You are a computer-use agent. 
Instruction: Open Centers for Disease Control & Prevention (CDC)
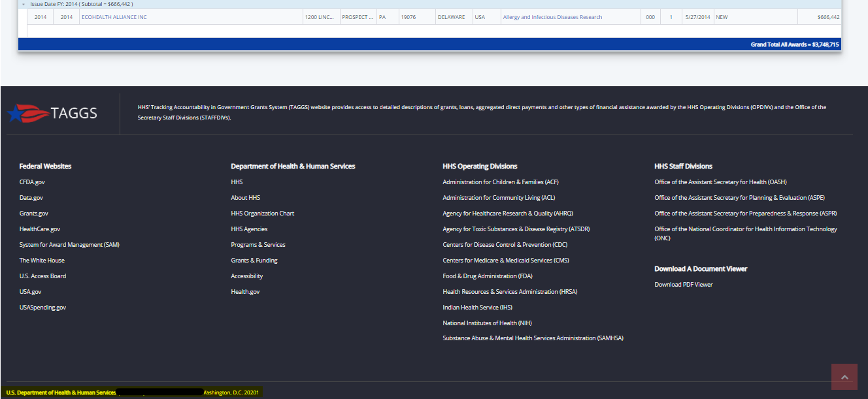(x=505, y=245)
